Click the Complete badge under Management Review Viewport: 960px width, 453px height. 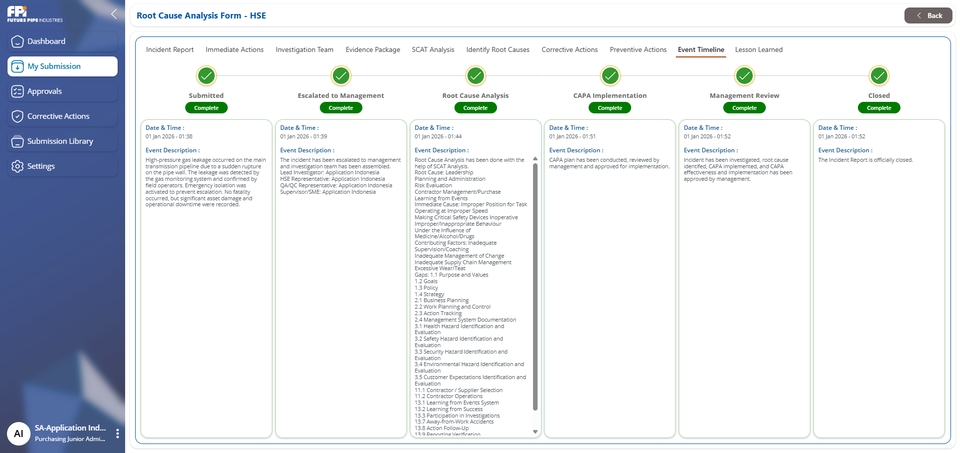click(744, 107)
